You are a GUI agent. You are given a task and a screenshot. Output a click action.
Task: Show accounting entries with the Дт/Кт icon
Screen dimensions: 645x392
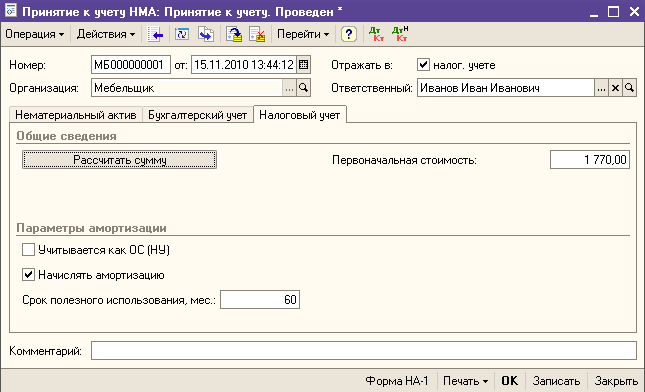point(376,34)
